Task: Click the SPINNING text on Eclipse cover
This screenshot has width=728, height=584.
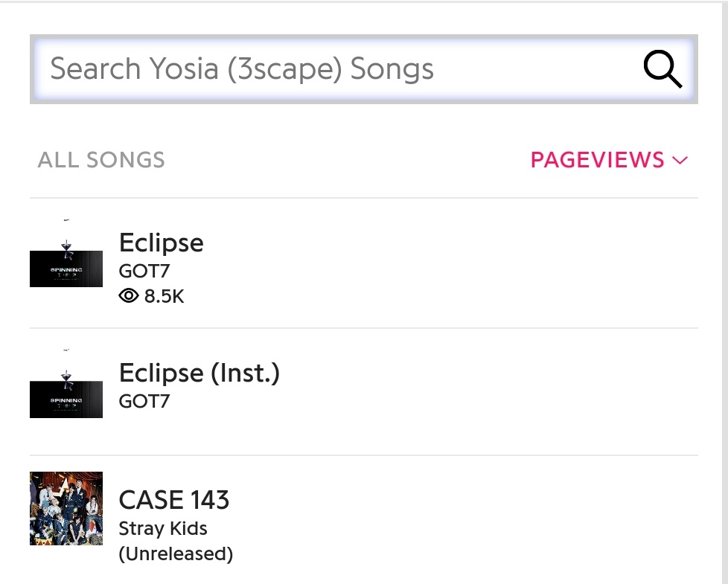Action: coord(66,269)
